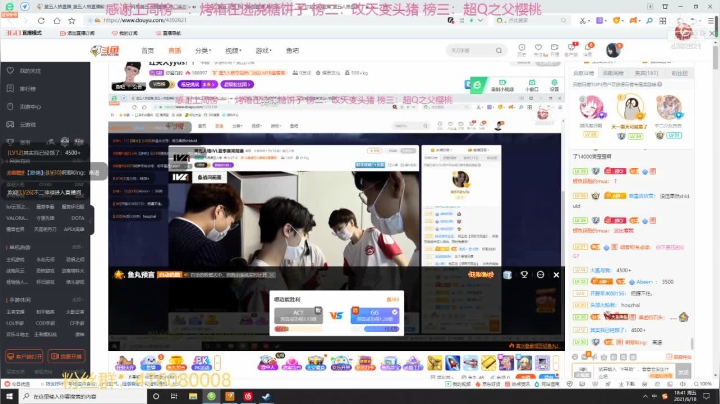720x404 pixels.
Task: Go to the browser home page icon
Action: tap(56, 21)
